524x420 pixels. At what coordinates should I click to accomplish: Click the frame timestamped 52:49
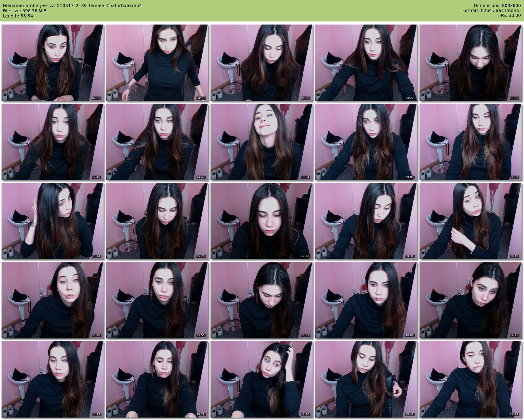coord(471,379)
